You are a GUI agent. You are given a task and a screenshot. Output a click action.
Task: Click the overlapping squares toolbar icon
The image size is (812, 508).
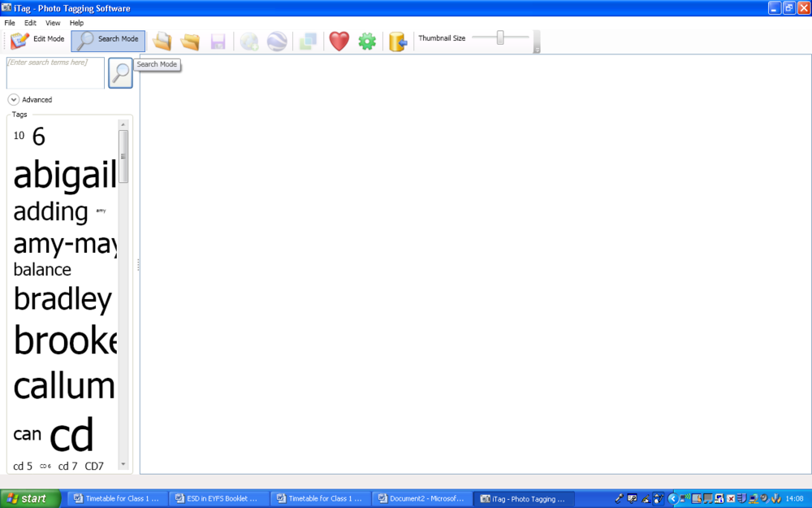308,41
